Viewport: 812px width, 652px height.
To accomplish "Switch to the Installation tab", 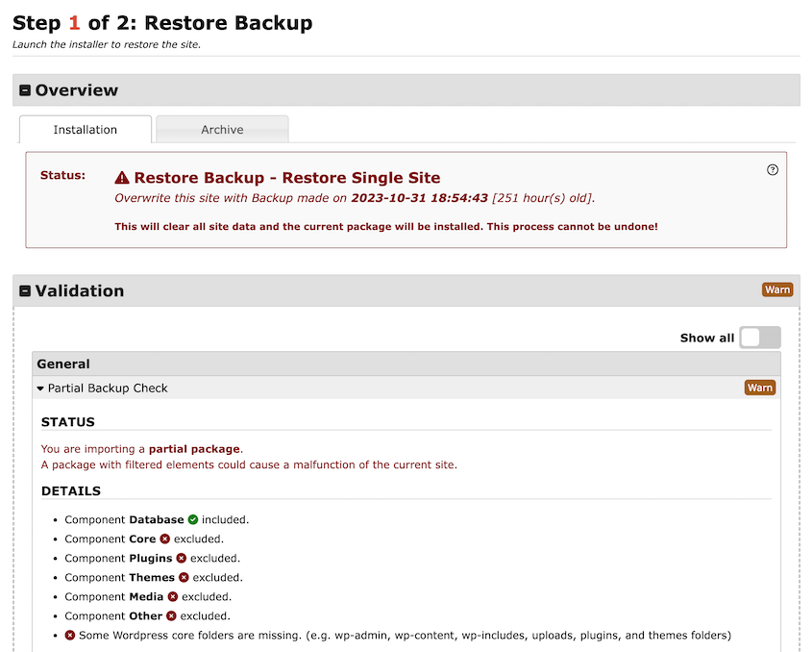I will (86, 130).
